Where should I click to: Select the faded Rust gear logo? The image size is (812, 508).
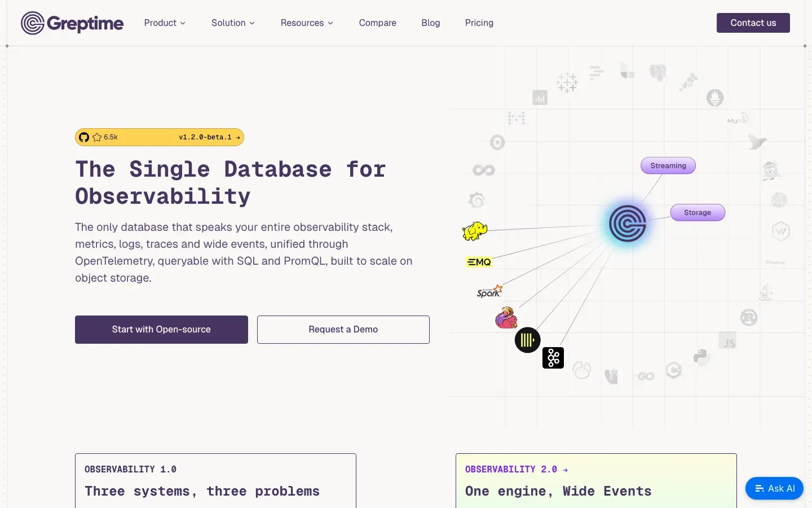tap(749, 318)
